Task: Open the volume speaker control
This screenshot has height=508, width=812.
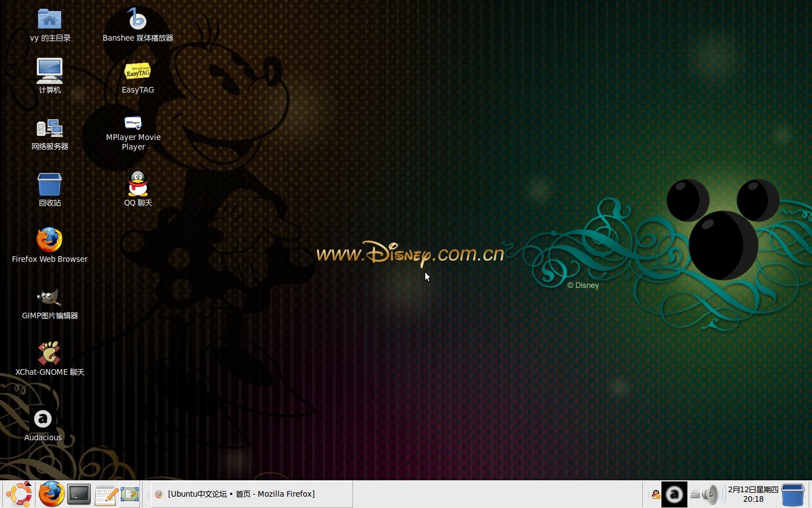Action: pyautogui.click(x=713, y=494)
